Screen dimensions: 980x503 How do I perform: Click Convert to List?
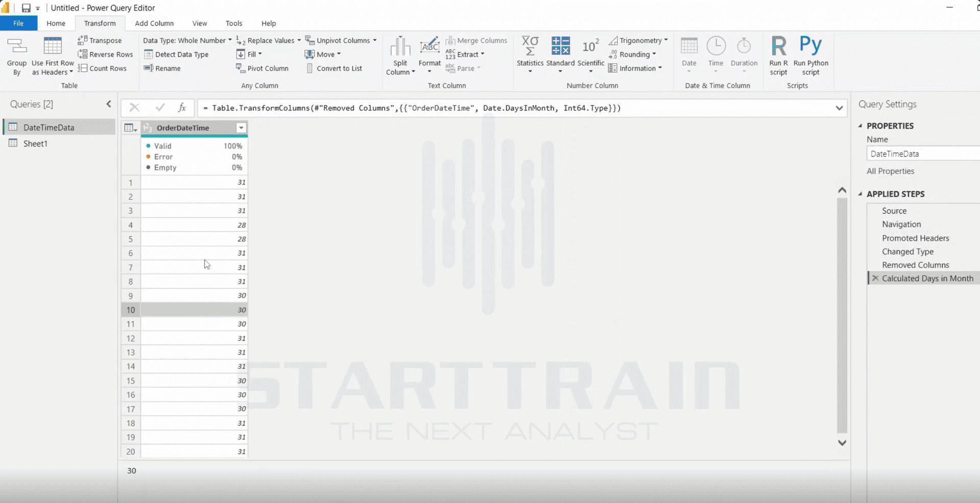pos(334,68)
